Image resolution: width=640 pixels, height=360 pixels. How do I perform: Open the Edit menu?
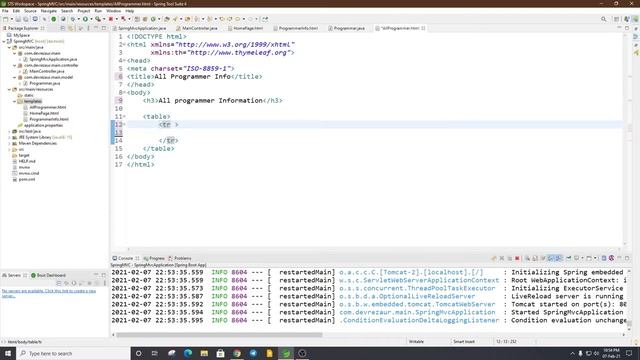point(16,11)
